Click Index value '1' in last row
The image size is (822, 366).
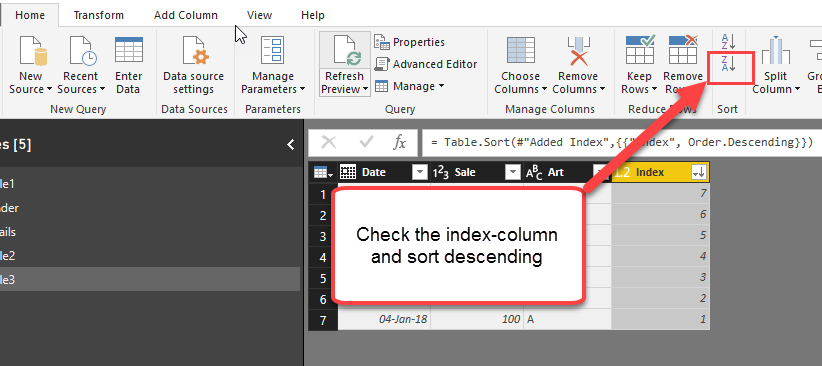point(661,319)
